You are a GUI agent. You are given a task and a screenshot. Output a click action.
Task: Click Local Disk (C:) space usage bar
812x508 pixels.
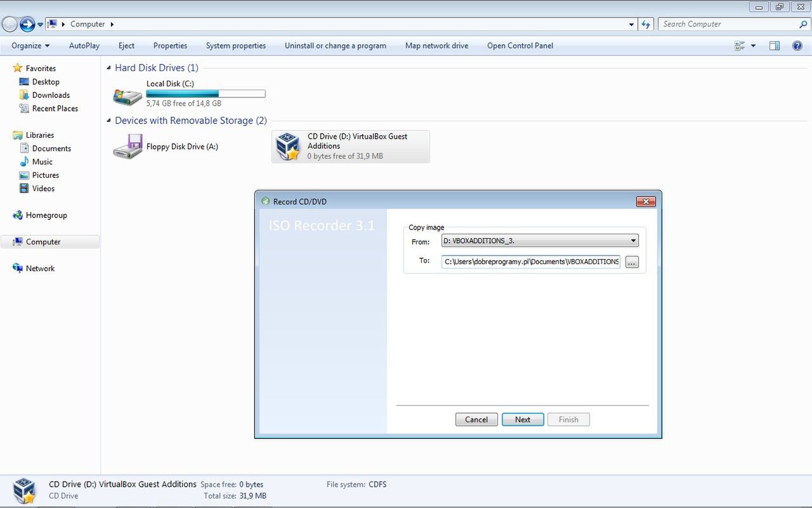tap(206, 94)
